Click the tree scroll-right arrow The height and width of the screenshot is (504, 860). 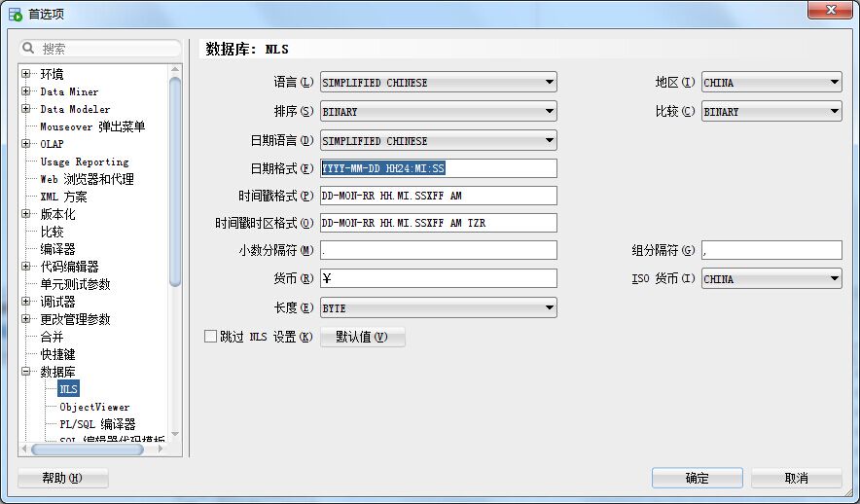point(161,450)
